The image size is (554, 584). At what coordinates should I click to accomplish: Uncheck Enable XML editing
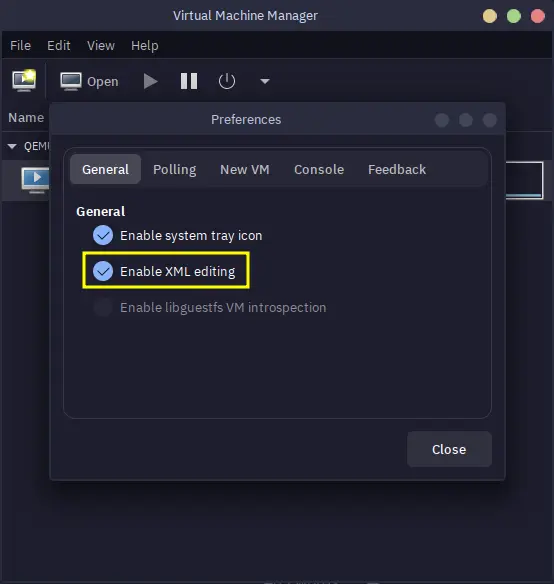pos(103,271)
